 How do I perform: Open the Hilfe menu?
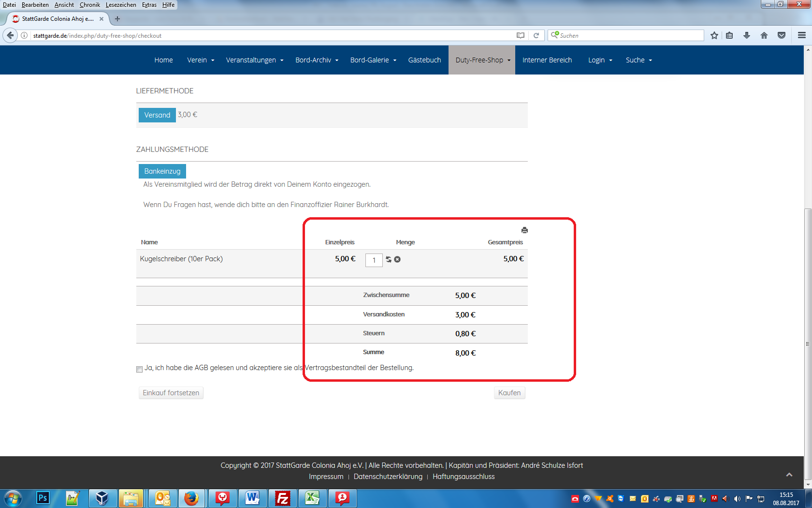[x=169, y=5]
